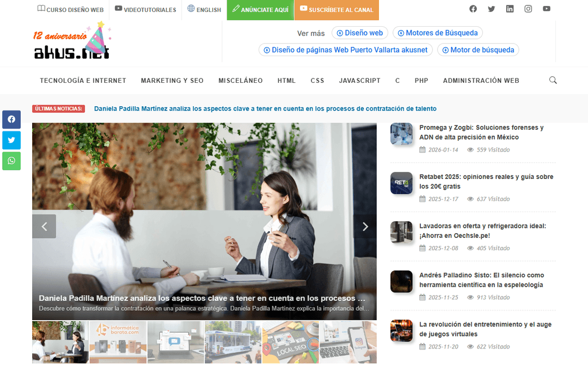The image size is (588, 368).
Task: Click the Últimas Noticias label
Action: [58, 108]
